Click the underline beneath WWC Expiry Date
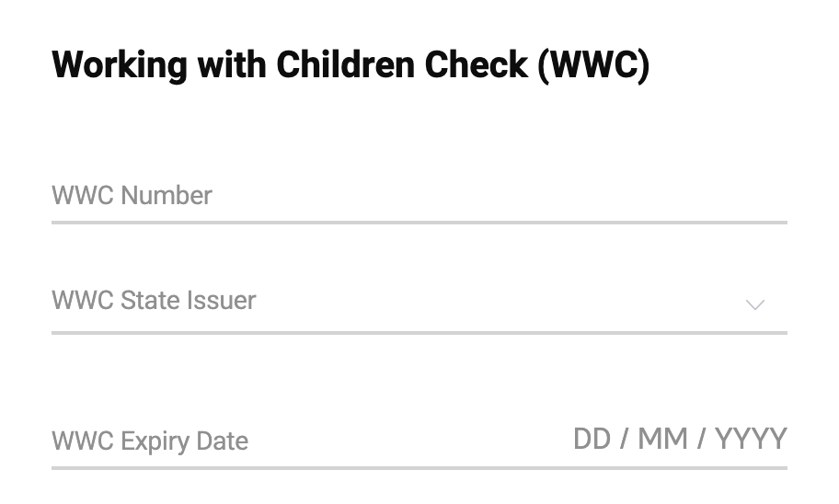This screenshot has width=839, height=504. [419, 468]
